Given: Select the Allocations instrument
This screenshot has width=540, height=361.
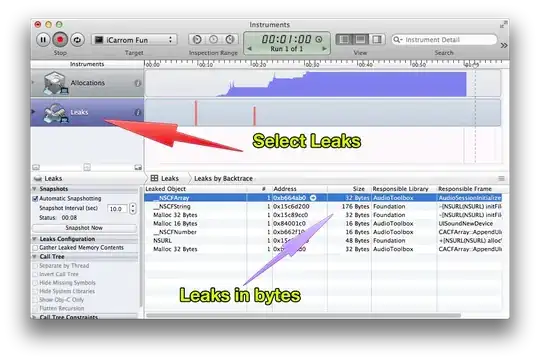Looking at the screenshot, I should pos(87,83).
